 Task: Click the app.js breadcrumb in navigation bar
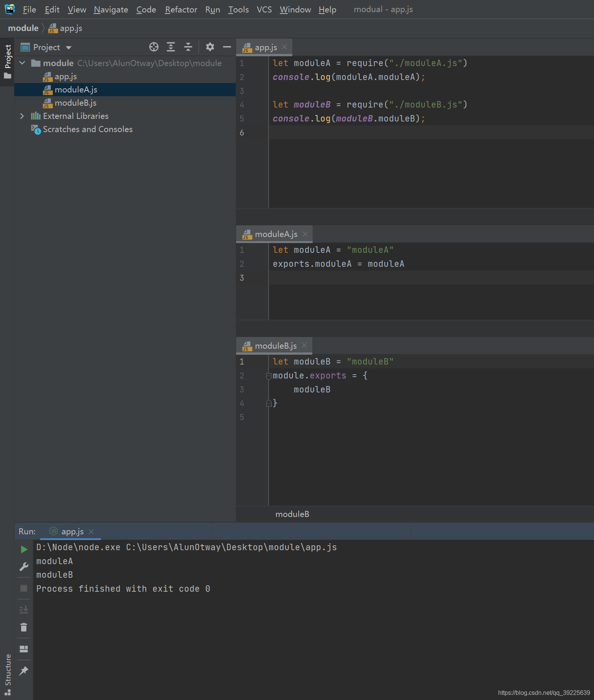tap(66, 28)
